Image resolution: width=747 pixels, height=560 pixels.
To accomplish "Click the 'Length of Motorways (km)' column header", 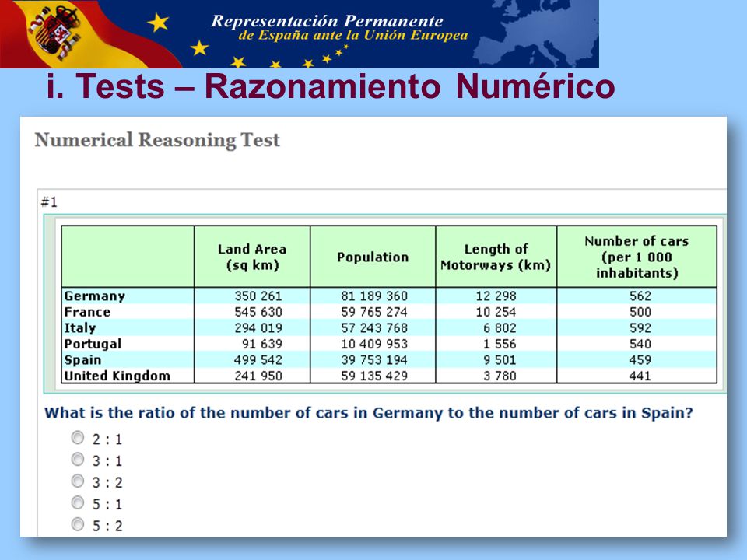I will point(496,257).
